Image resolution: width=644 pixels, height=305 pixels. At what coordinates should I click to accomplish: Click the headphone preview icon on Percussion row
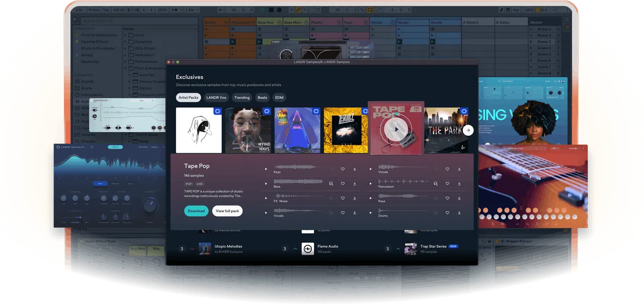point(435,183)
